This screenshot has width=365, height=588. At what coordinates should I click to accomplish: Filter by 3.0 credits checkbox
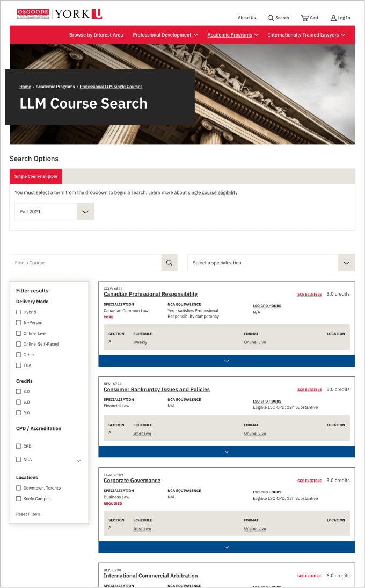click(18, 391)
